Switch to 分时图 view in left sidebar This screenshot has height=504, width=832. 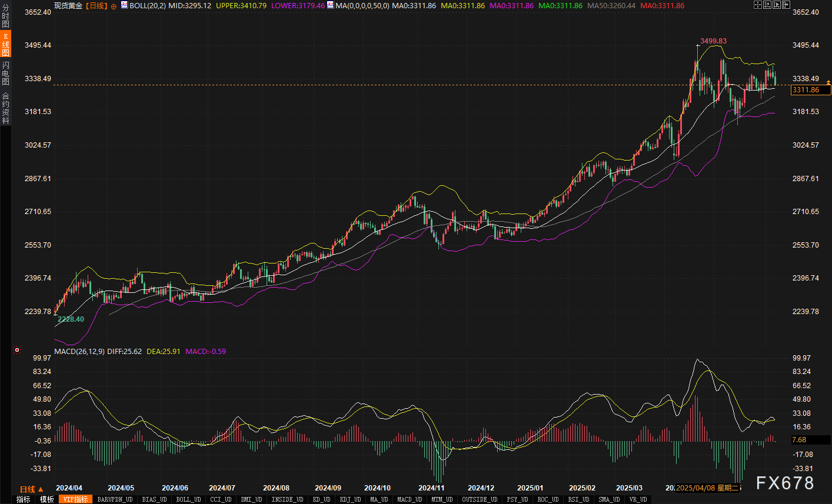point(5,16)
